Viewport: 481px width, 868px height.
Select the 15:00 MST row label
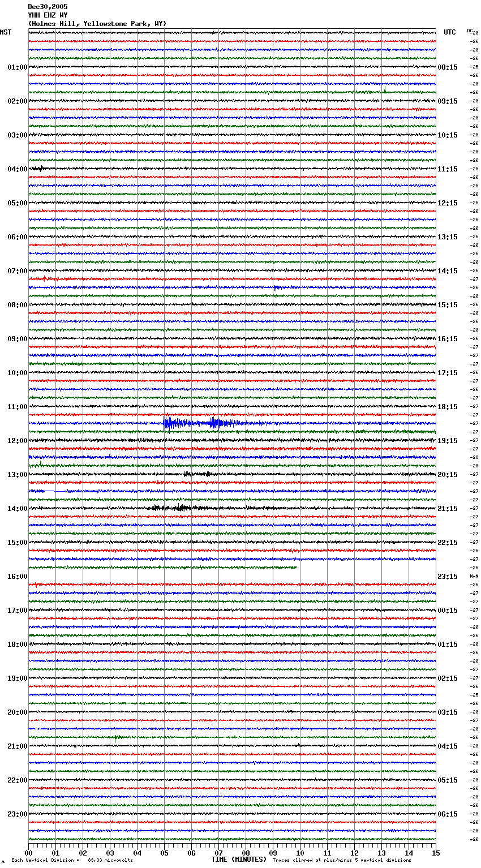coord(18,543)
